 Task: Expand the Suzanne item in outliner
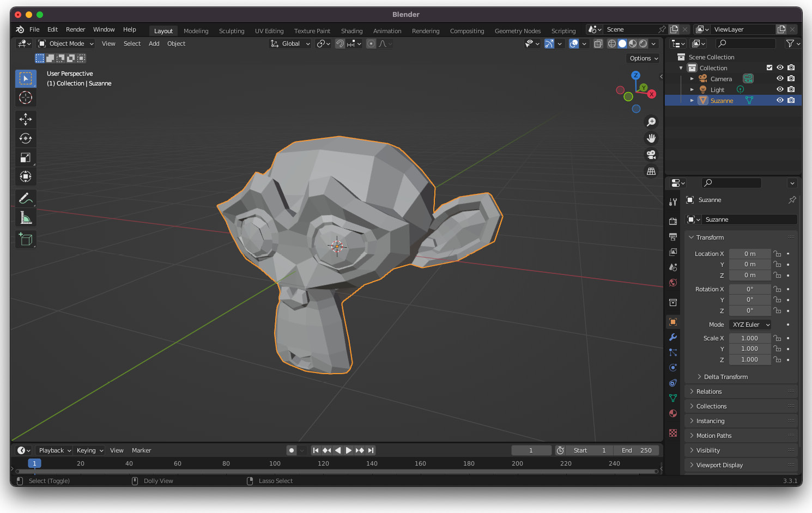(x=692, y=100)
